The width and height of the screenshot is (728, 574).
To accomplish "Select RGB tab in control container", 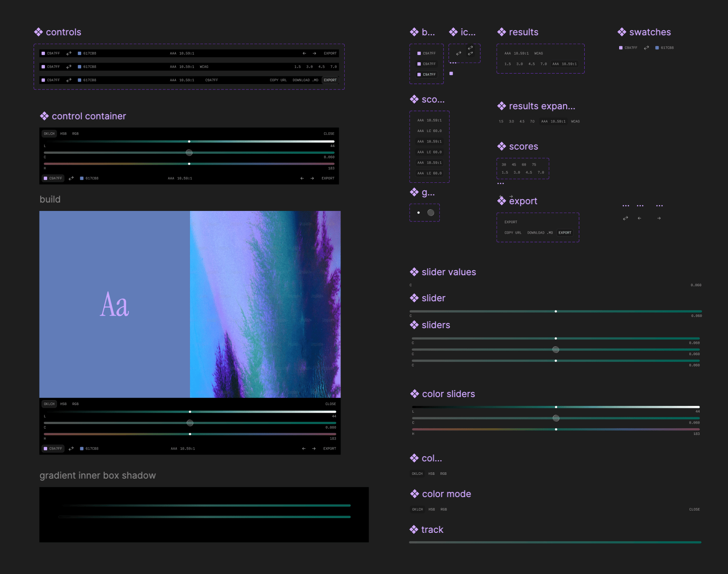I will (x=76, y=134).
